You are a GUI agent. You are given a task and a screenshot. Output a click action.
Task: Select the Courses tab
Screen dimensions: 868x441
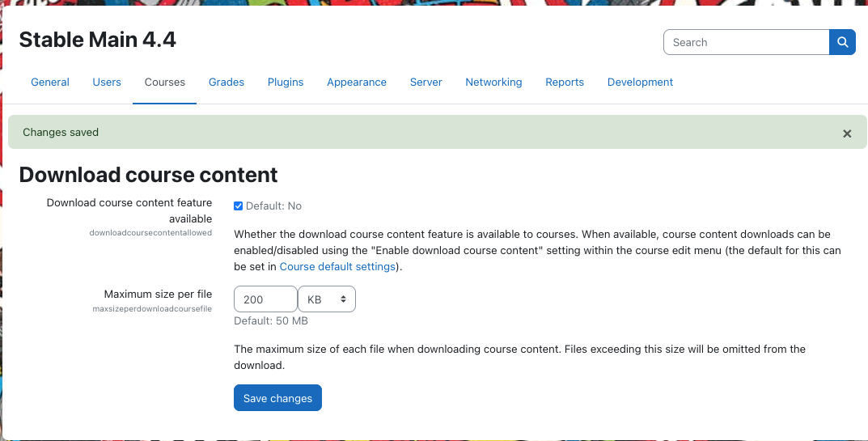point(165,82)
